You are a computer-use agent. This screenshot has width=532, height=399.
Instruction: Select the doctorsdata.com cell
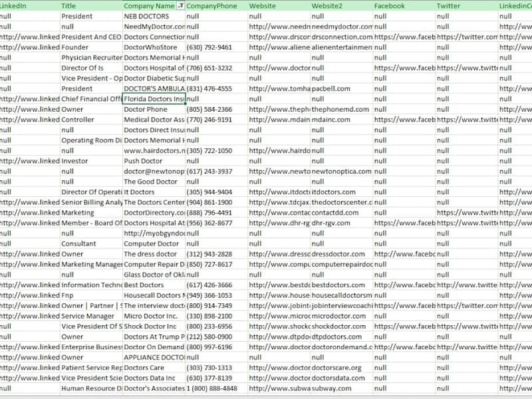[x=342, y=378]
